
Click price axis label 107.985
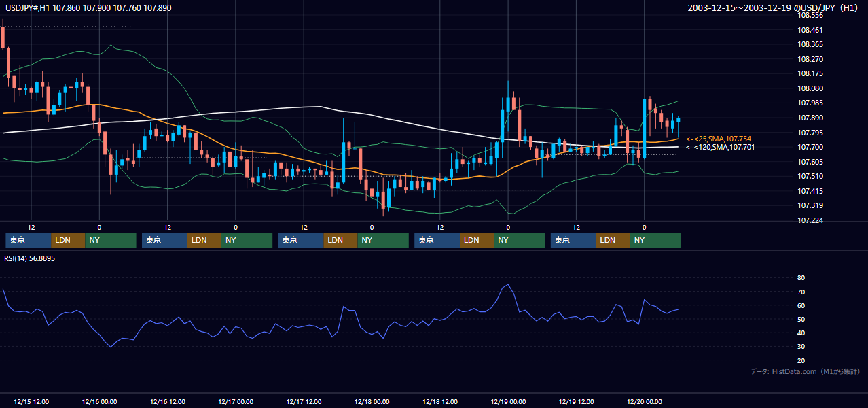click(x=810, y=103)
